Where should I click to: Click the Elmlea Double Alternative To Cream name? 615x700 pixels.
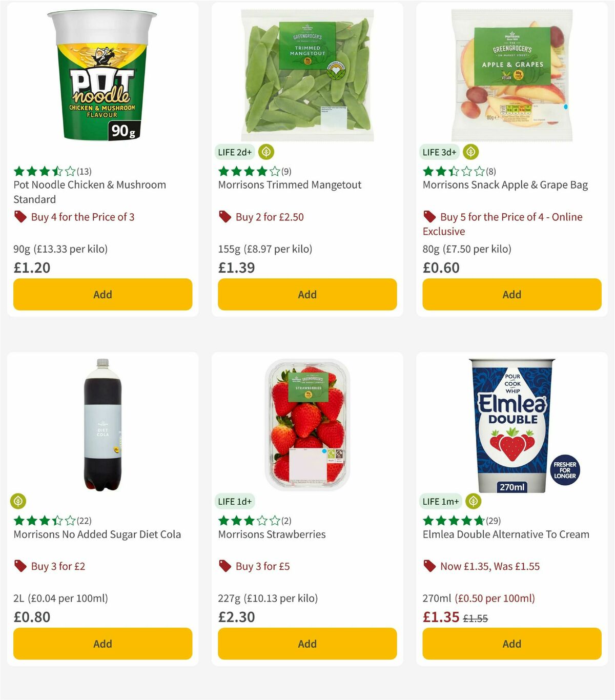[x=505, y=534]
